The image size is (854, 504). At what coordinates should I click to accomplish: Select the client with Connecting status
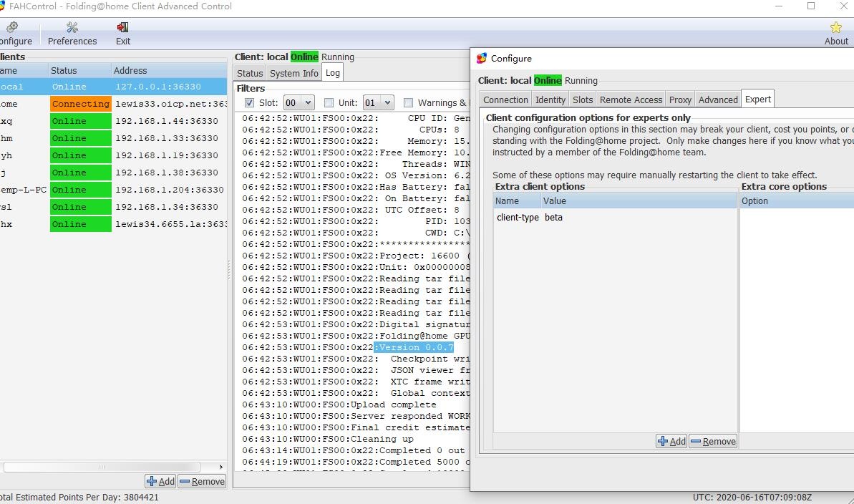[113, 104]
